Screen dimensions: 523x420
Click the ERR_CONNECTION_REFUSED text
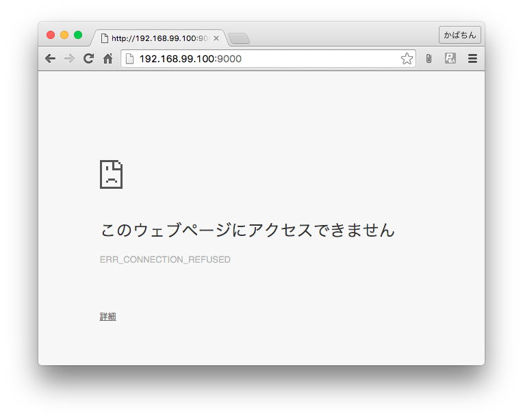pyautogui.click(x=165, y=259)
